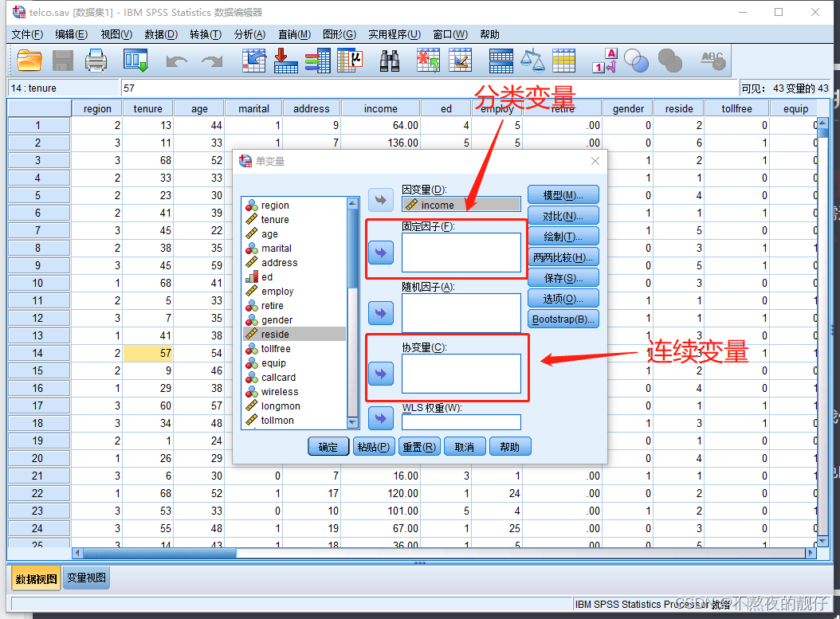Open the 文件(F) menu
This screenshot has width=840, height=619.
tap(27, 34)
